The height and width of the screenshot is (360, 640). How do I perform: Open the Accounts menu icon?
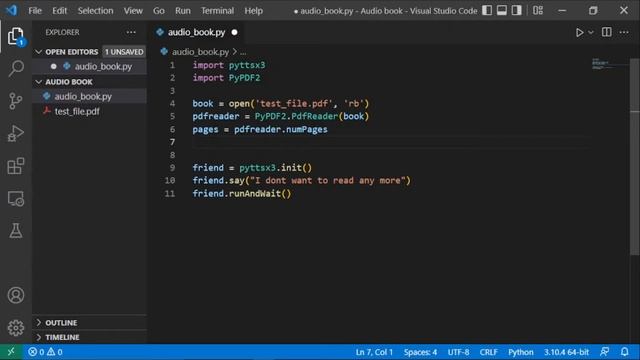coord(16,295)
